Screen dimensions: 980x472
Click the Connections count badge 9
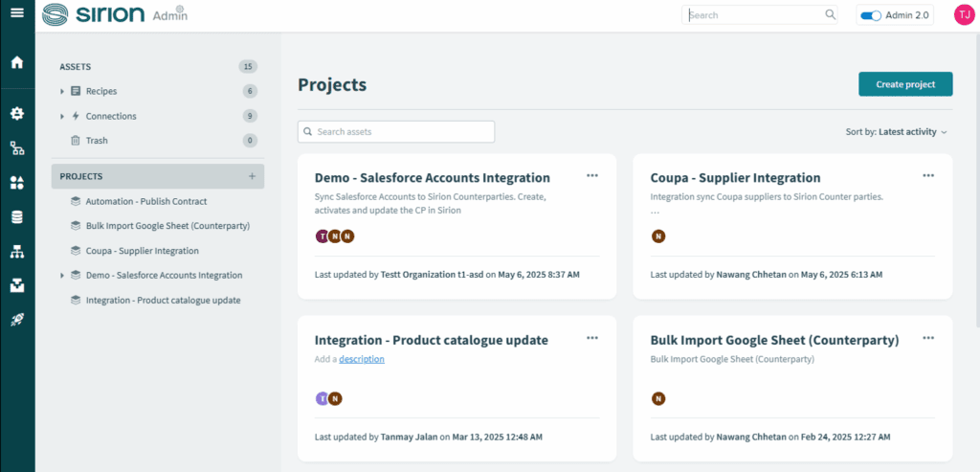(250, 116)
